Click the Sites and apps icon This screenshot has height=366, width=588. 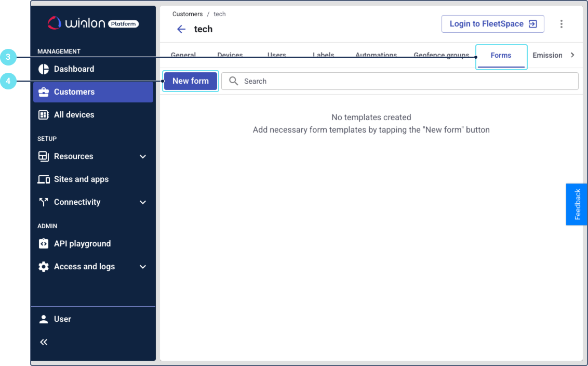tap(44, 179)
